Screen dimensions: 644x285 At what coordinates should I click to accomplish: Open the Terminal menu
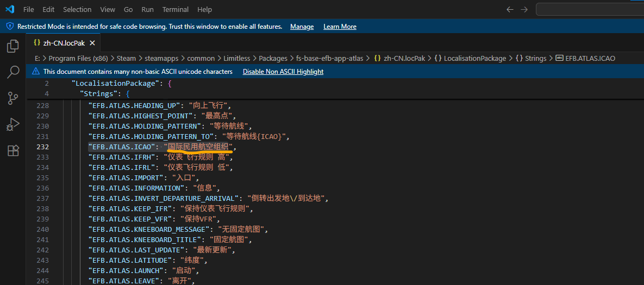pos(176,9)
